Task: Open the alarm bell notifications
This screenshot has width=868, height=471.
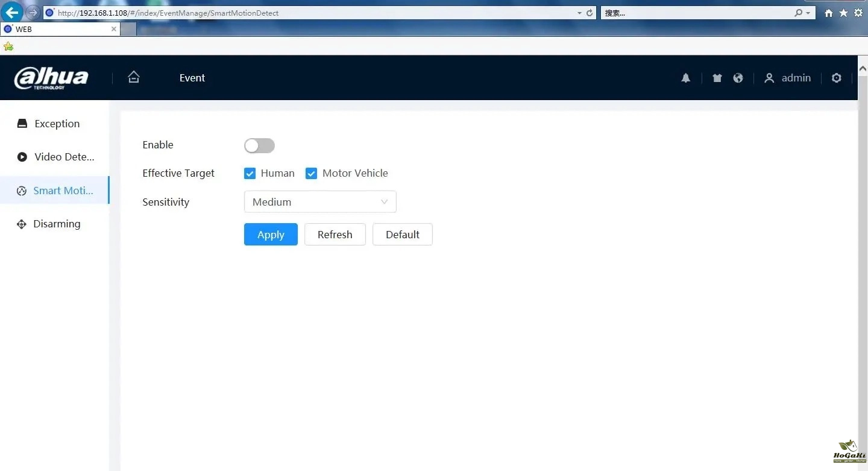Action: coord(685,78)
